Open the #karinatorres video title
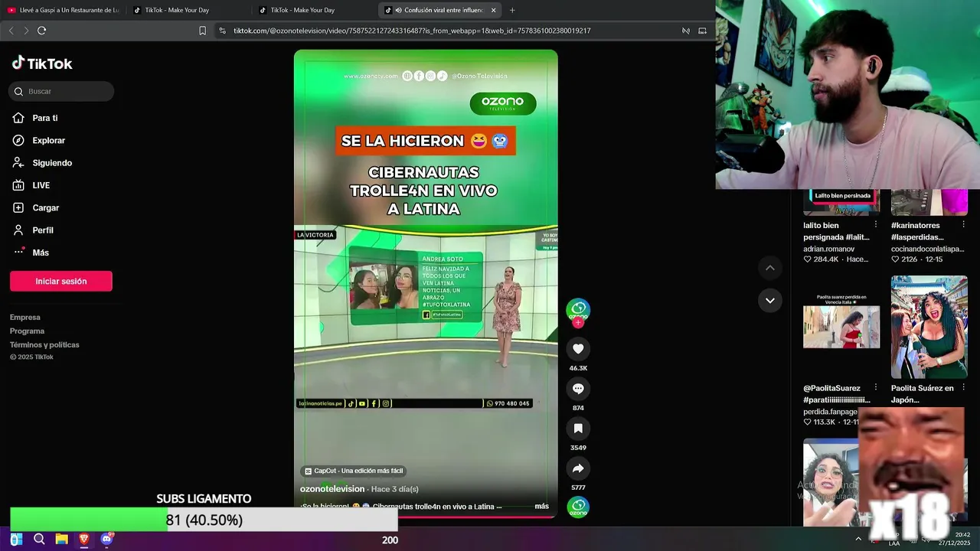Viewport: 980px width, 551px height. click(919, 231)
